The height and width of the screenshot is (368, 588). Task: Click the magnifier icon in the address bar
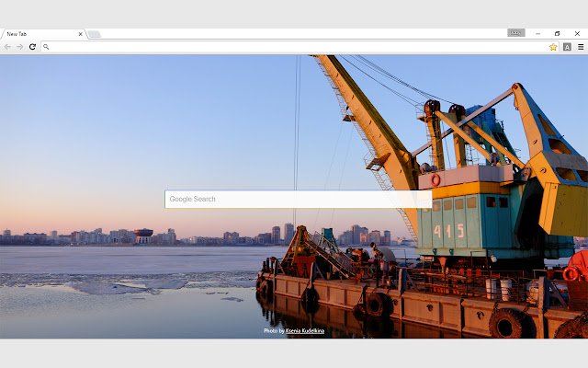coord(46,47)
